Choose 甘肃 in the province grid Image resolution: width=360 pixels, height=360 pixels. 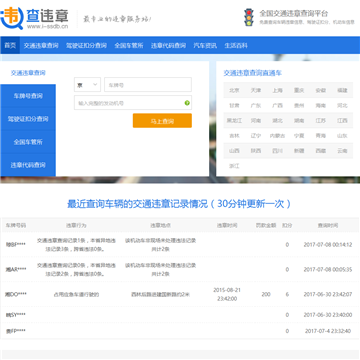tap(234, 105)
